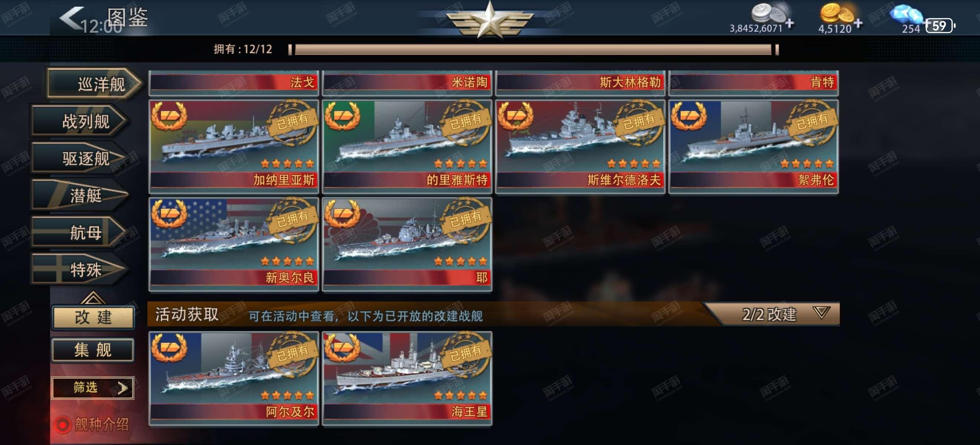Open the 航母 category button
The height and width of the screenshot is (445, 980).
point(80,232)
